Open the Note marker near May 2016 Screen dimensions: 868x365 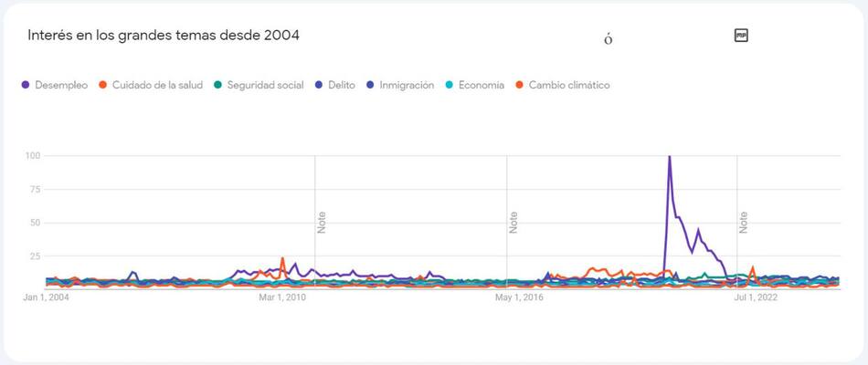(513, 222)
